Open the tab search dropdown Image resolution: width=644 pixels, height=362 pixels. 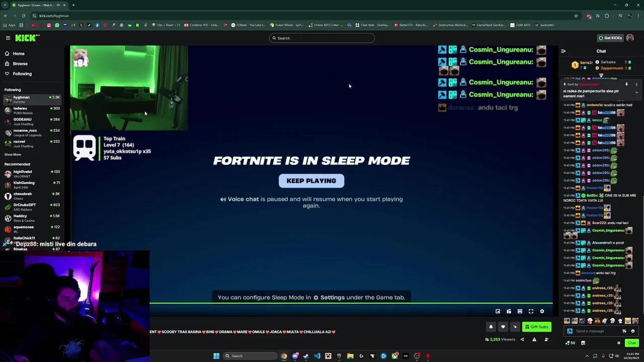[5, 5]
